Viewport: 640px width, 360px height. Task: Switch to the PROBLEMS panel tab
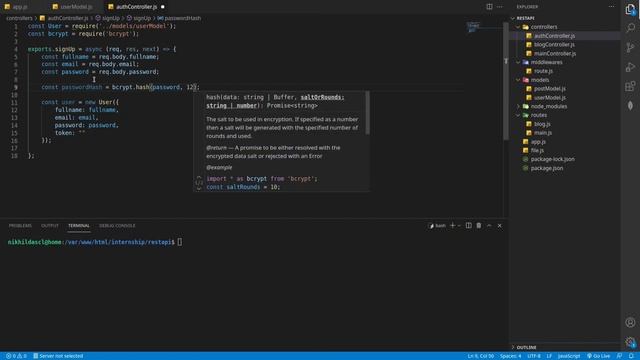click(x=20, y=225)
